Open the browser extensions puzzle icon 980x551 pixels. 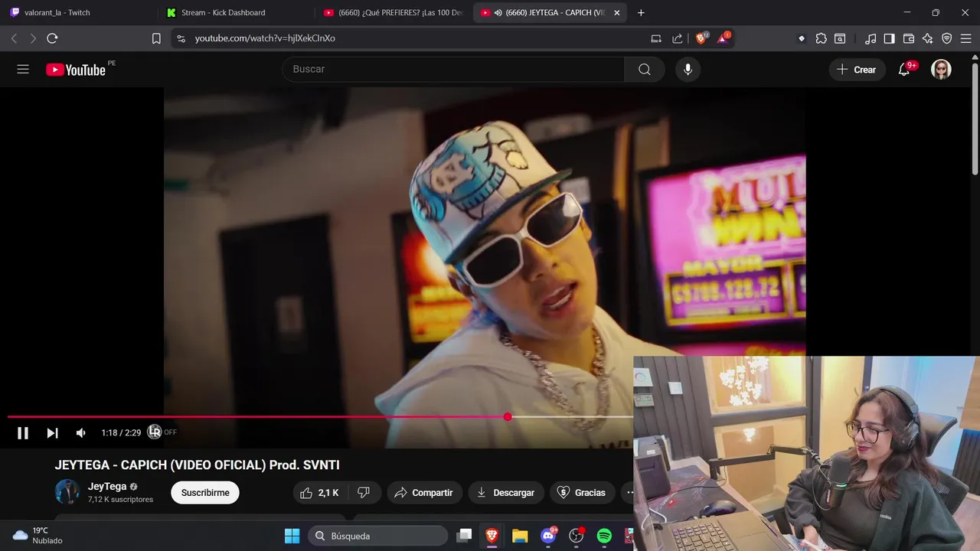(821, 38)
